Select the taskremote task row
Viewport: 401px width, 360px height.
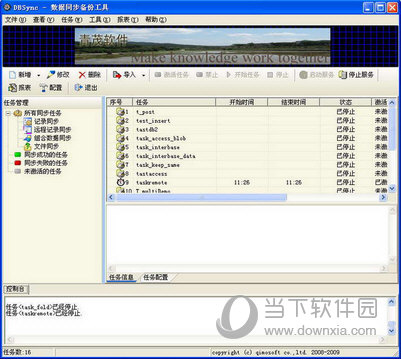click(x=248, y=182)
